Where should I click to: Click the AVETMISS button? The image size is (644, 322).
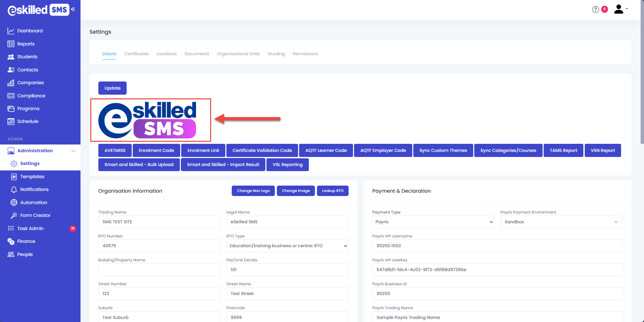[x=115, y=151]
